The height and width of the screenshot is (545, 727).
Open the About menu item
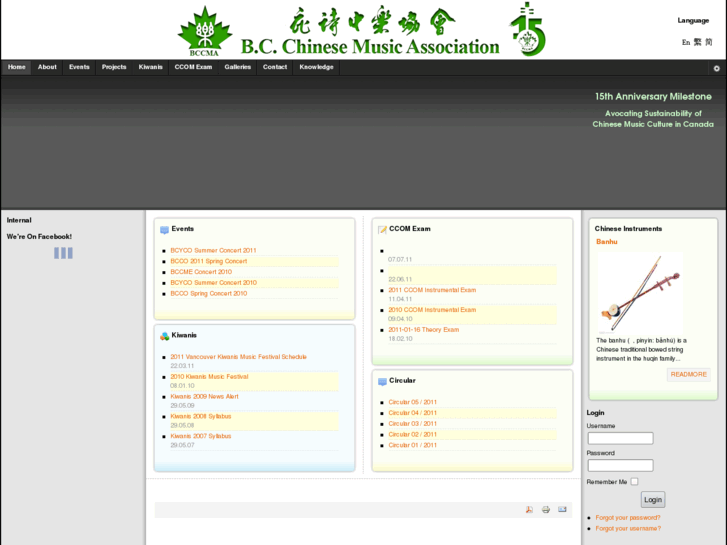coord(47,67)
